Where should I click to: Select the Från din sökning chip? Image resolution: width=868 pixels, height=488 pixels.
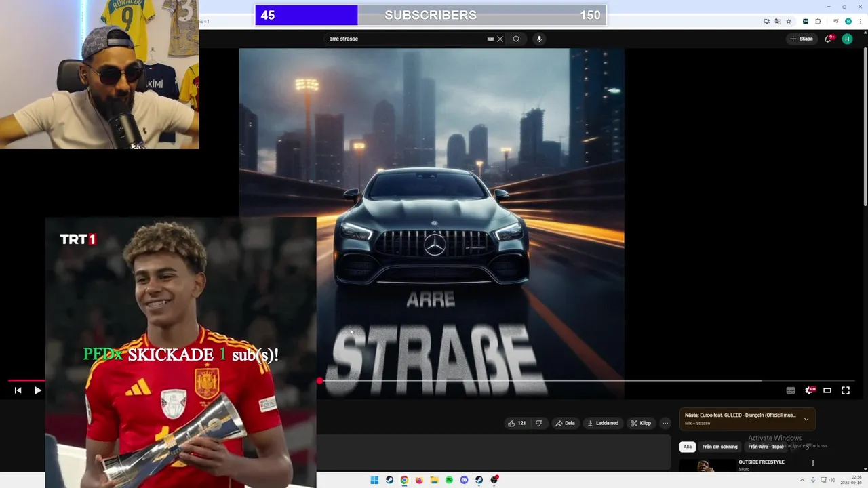pyautogui.click(x=719, y=447)
